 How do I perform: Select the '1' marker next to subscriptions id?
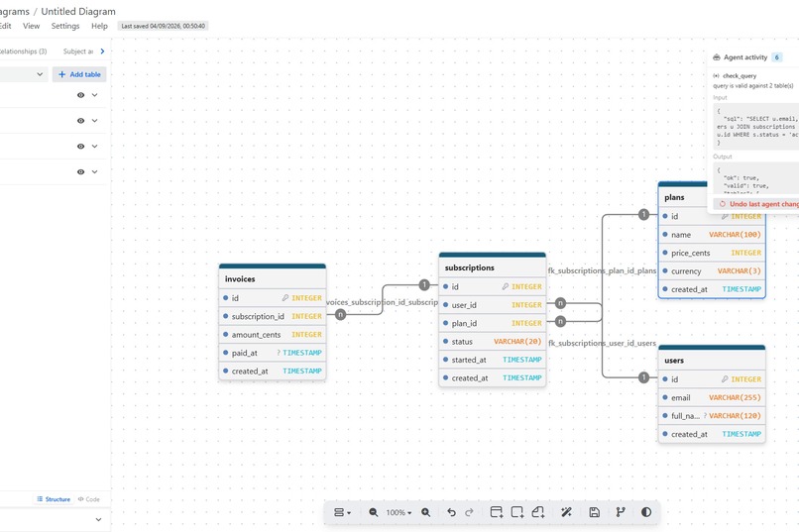click(424, 284)
